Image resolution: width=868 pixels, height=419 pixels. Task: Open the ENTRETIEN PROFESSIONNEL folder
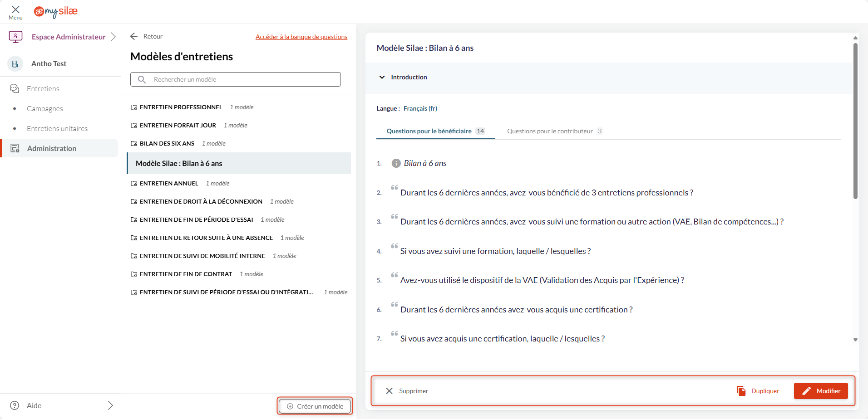181,107
